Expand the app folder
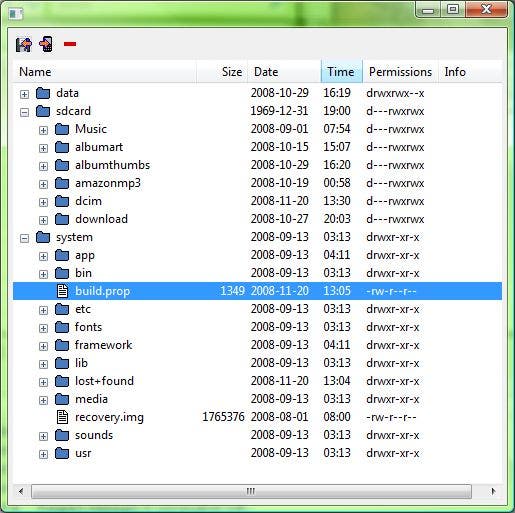This screenshot has width=515, height=513. 43,256
